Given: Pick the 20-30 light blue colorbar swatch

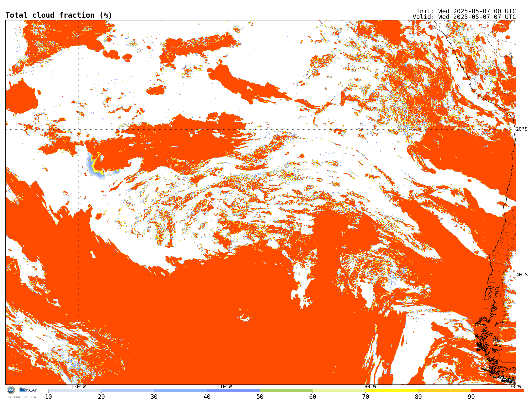Looking at the screenshot, I should (128, 391).
